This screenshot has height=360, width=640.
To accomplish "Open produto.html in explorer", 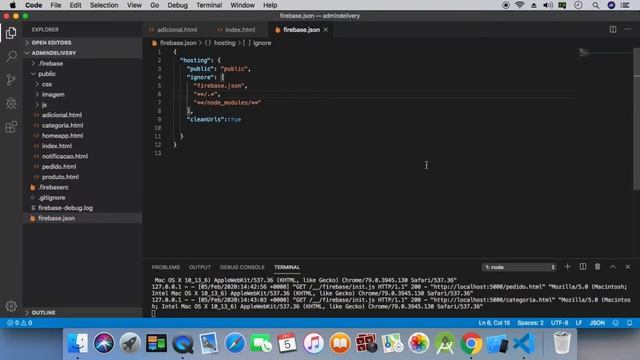I will click(60, 177).
